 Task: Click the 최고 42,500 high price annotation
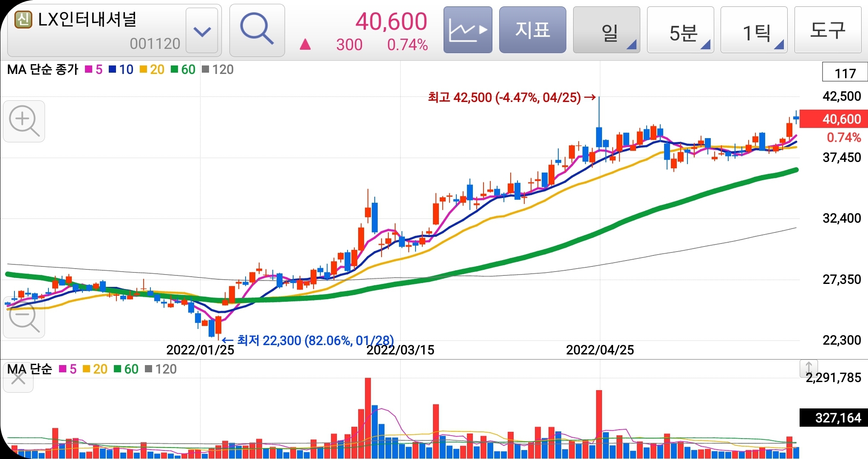click(512, 98)
